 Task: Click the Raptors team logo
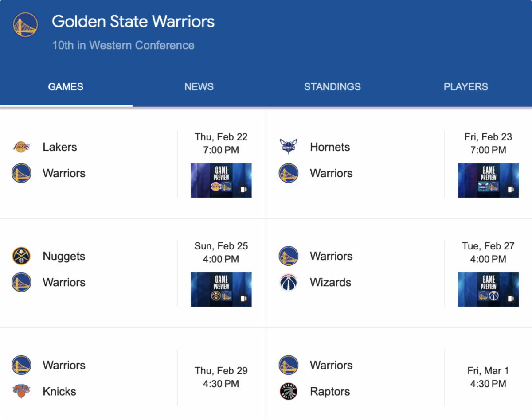288,391
